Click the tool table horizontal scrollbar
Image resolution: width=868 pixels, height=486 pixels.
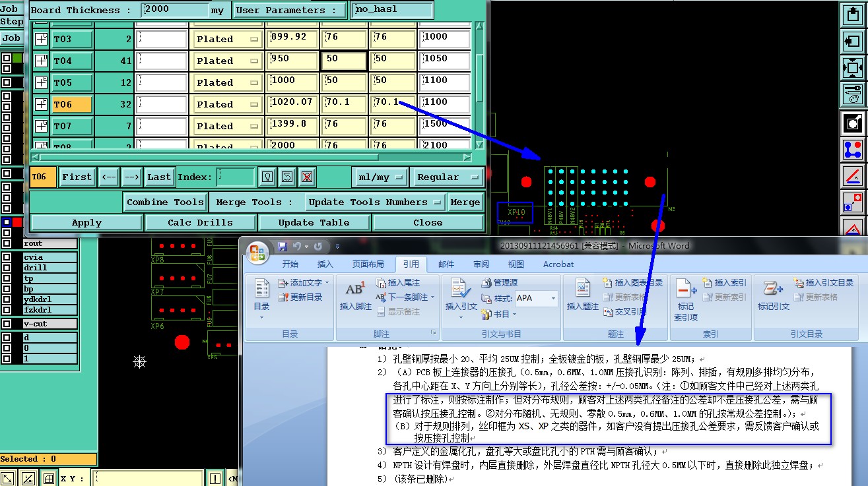(x=251, y=157)
